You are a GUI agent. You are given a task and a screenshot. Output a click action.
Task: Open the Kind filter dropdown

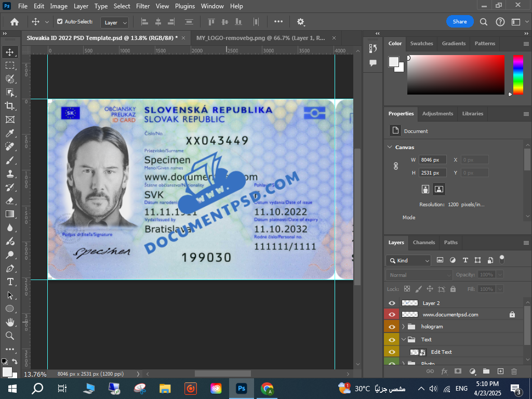408,261
